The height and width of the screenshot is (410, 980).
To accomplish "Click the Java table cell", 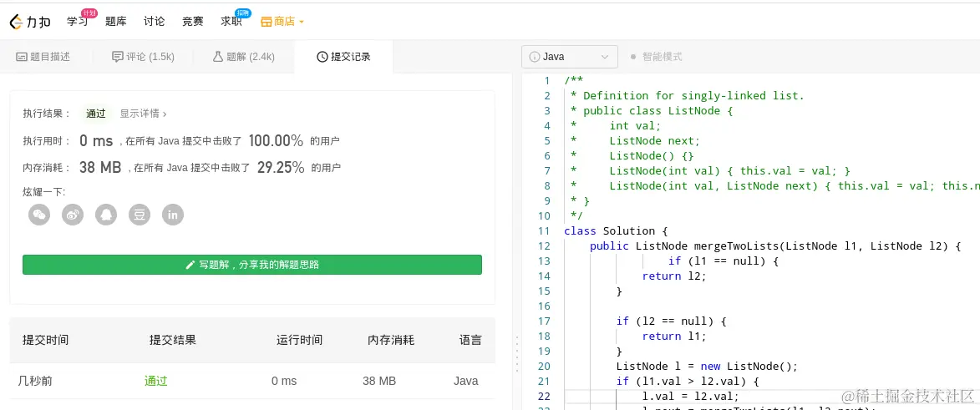I will [465, 381].
